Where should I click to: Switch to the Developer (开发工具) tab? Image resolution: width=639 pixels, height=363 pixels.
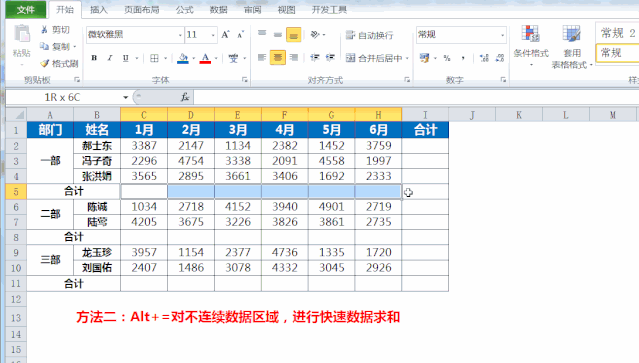click(329, 10)
